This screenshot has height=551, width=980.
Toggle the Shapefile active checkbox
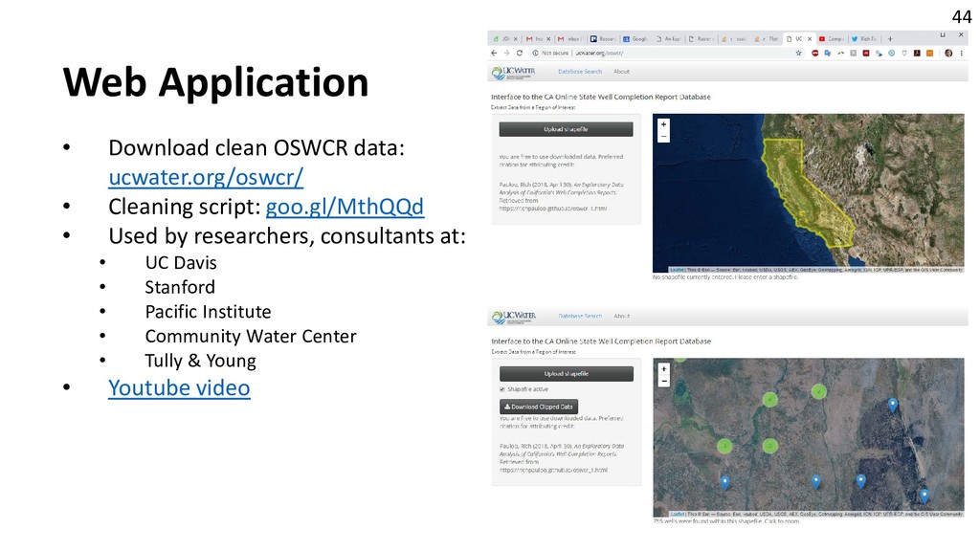pos(501,389)
